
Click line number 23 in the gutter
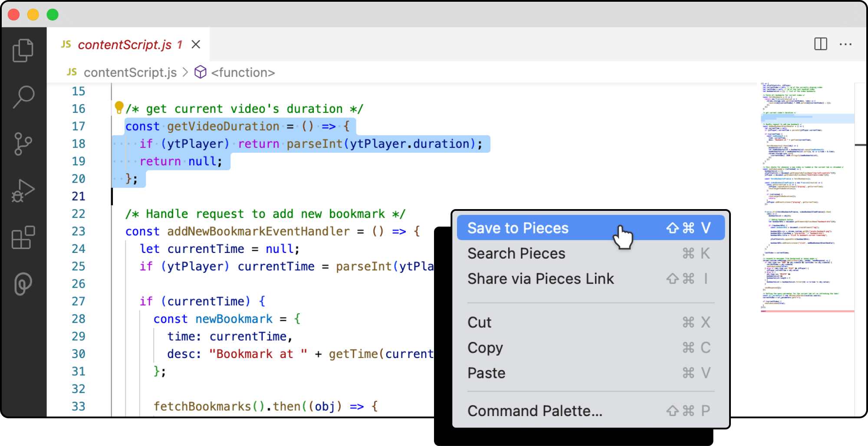[x=79, y=231]
